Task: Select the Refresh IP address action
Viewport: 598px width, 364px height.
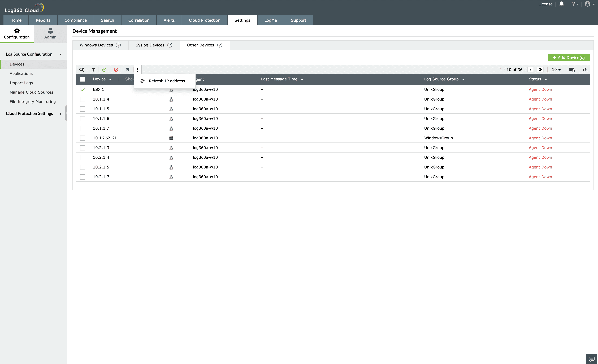Action: pyautogui.click(x=167, y=81)
